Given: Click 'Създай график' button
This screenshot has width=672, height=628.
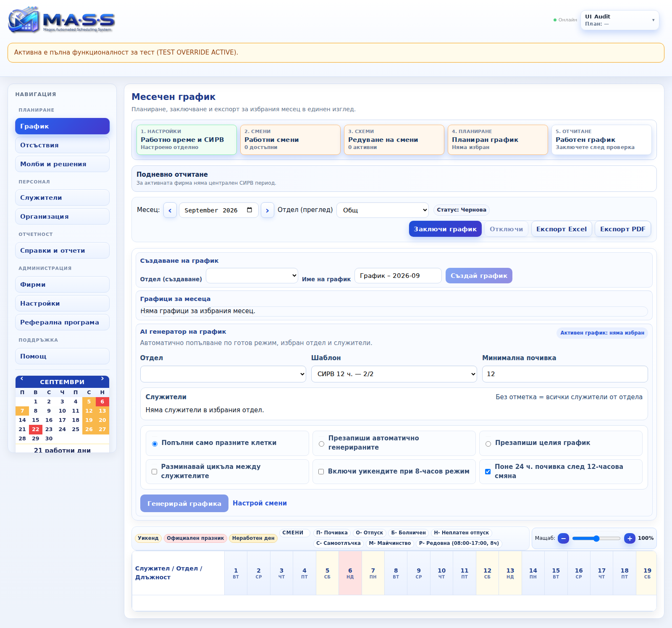Looking at the screenshot, I should tap(479, 276).
